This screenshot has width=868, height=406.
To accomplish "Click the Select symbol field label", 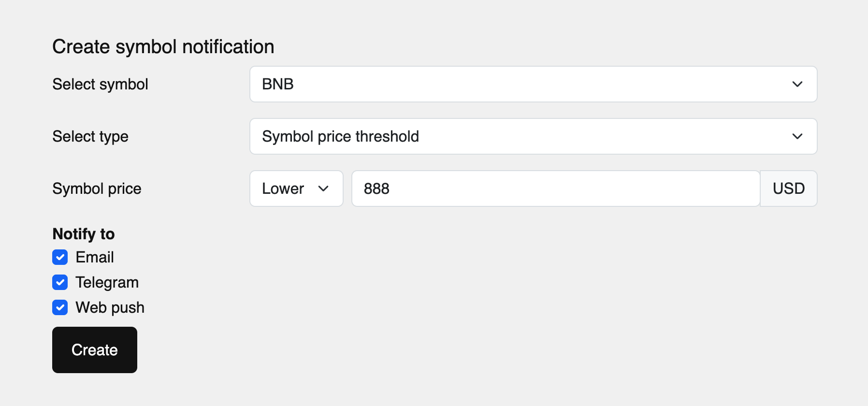I will point(100,84).
